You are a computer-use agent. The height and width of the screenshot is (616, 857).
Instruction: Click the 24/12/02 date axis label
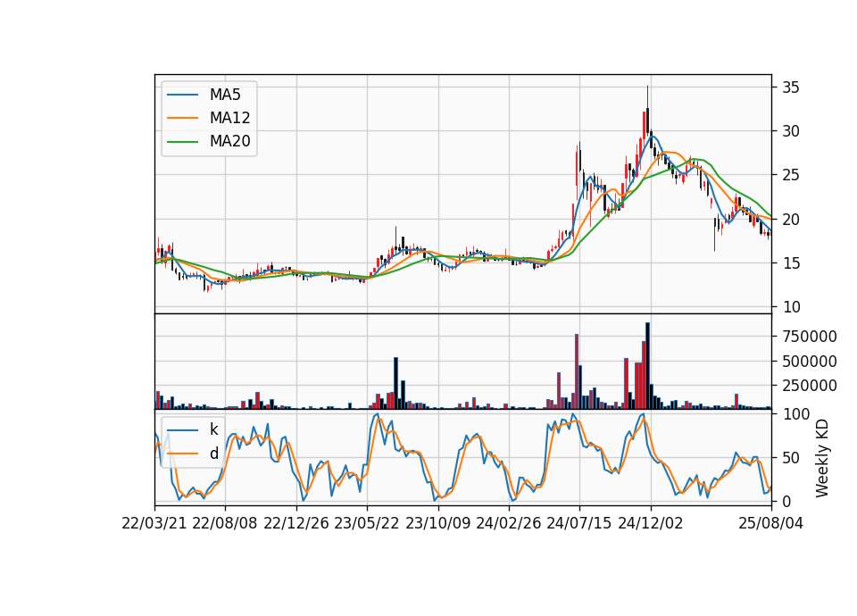click(651, 524)
